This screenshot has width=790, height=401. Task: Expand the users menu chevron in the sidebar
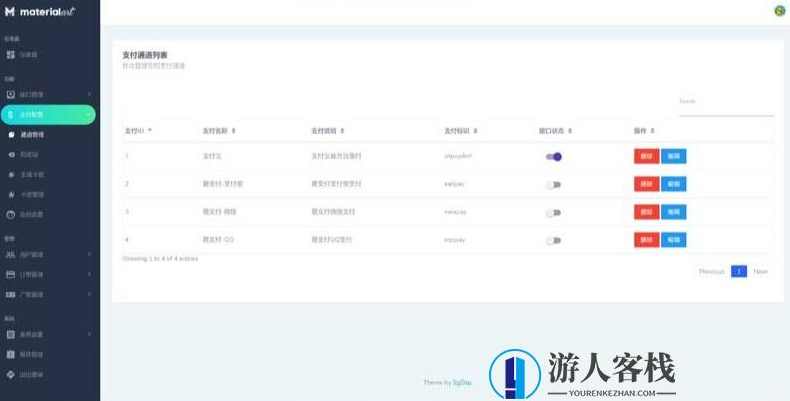(89, 254)
